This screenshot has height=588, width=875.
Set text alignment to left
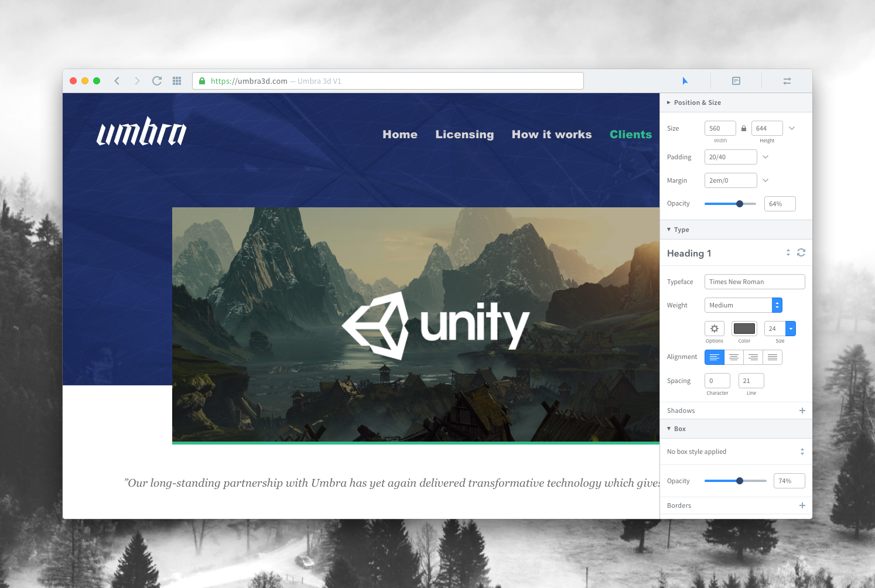pos(715,357)
